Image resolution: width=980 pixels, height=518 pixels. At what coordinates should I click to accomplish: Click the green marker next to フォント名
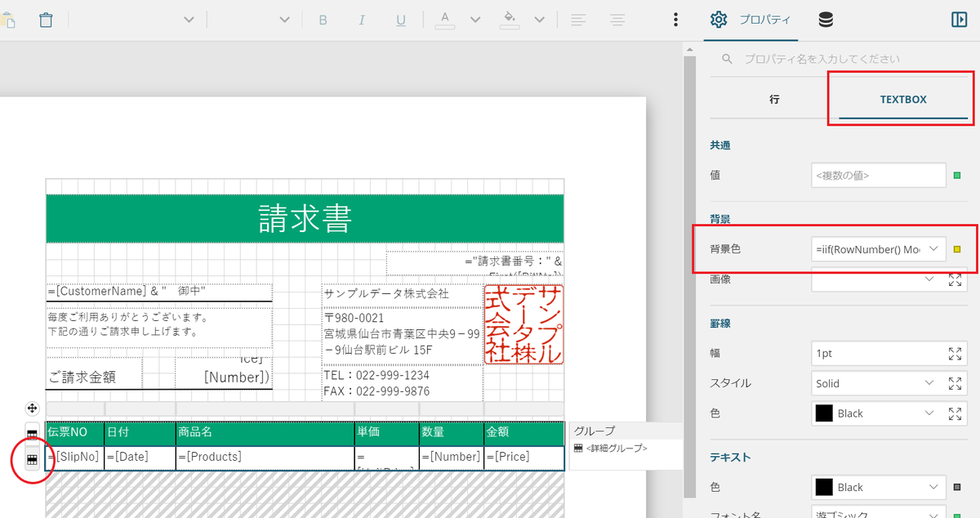(x=957, y=515)
